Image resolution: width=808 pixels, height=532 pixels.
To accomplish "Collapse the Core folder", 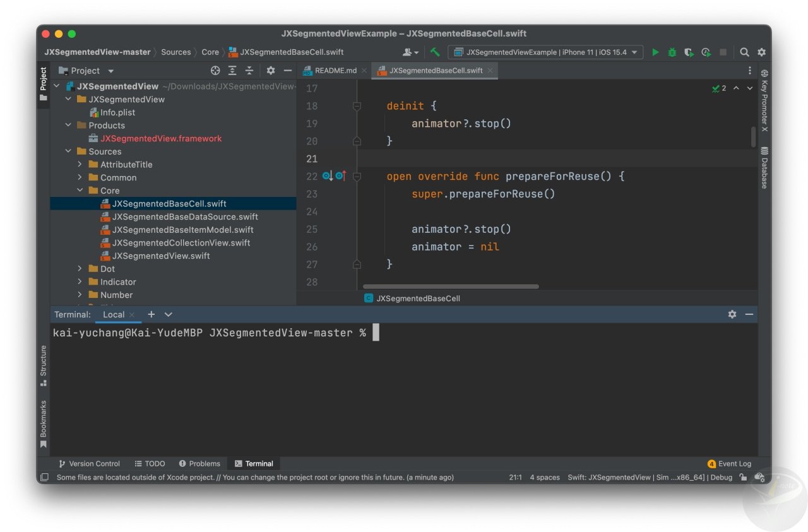I will tap(80, 190).
